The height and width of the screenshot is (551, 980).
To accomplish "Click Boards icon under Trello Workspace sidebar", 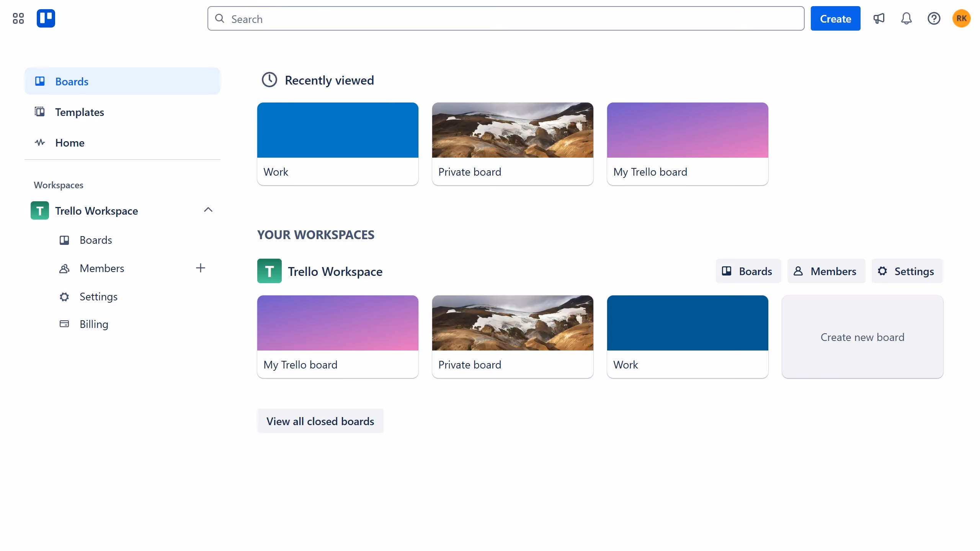I will [64, 240].
